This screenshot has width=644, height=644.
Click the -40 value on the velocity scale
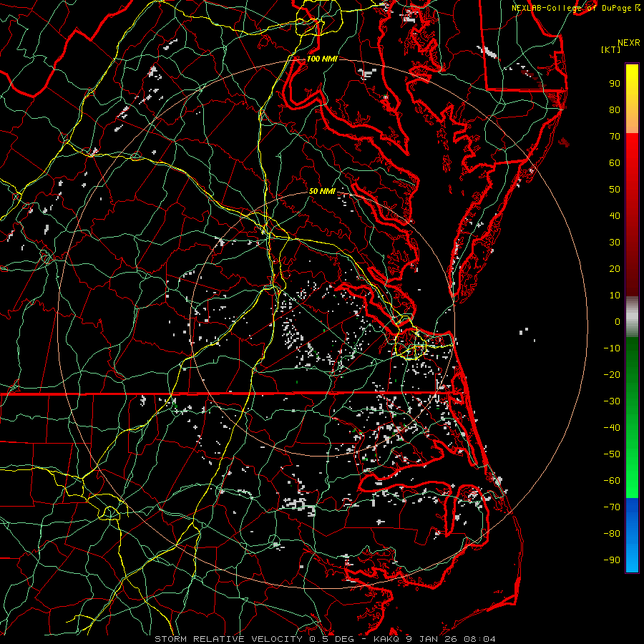point(612,428)
